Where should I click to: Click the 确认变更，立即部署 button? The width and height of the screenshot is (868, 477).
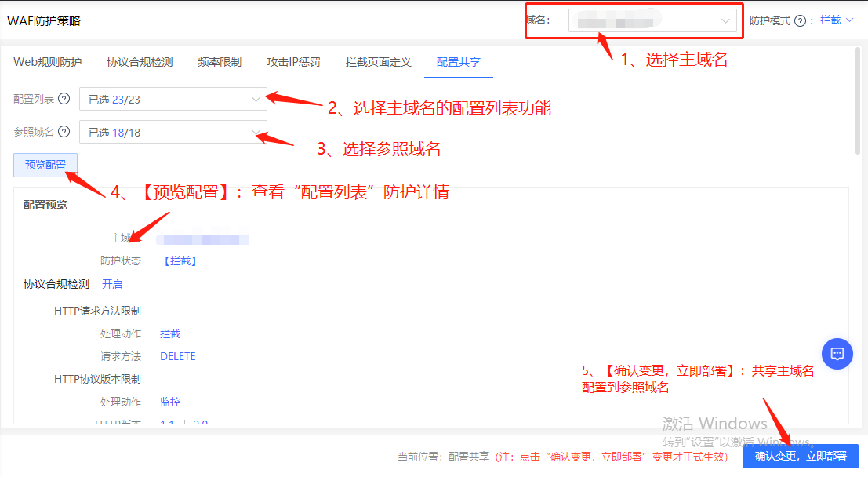click(x=801, y=456)
